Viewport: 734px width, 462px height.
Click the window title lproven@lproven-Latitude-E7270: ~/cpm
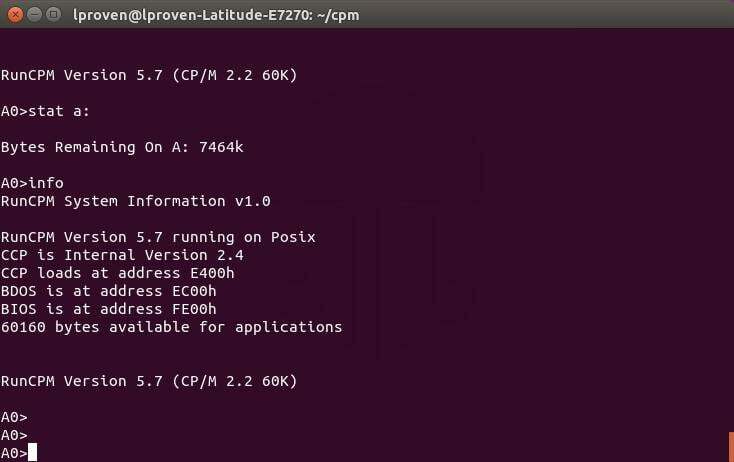(x=216, y=15)
